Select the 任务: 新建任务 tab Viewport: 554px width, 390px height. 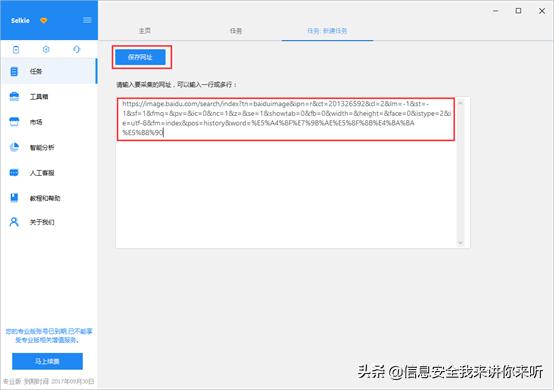pyautogui.click(x=327, y=31)
